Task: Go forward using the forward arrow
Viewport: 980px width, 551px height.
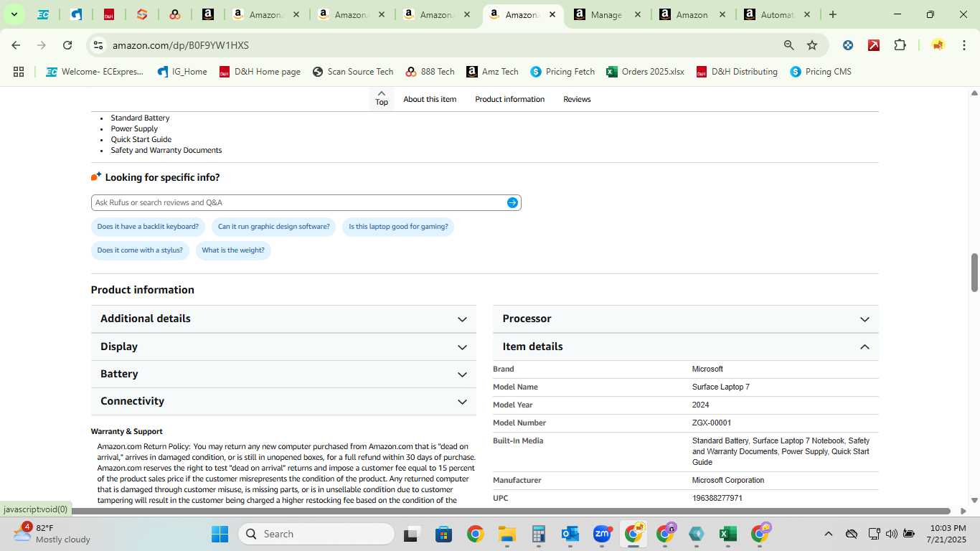Action: (42, 45)
